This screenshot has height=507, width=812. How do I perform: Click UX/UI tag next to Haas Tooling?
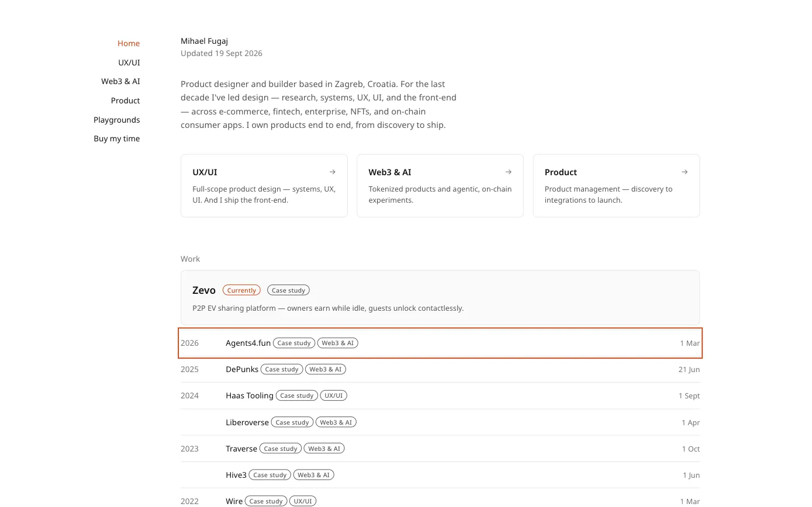[334, 395]
